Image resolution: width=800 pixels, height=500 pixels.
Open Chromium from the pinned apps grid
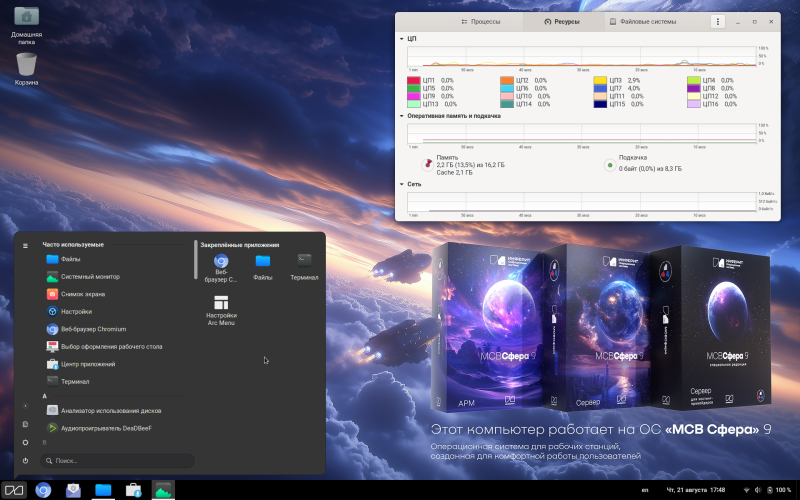[221, 264]
